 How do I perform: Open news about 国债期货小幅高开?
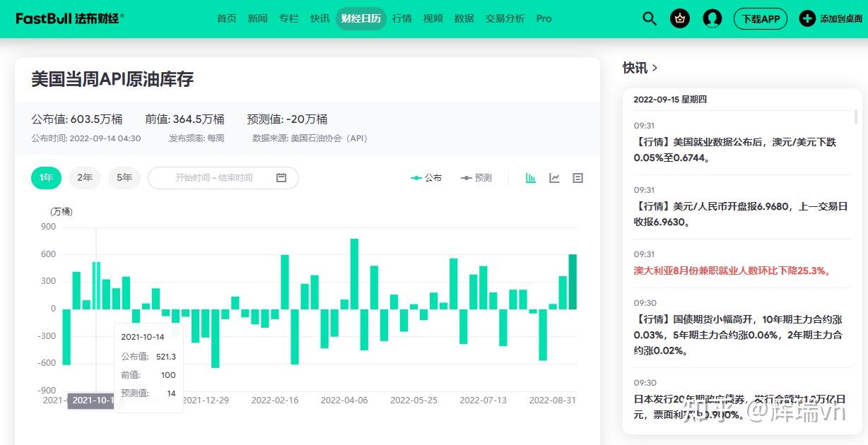738,335
